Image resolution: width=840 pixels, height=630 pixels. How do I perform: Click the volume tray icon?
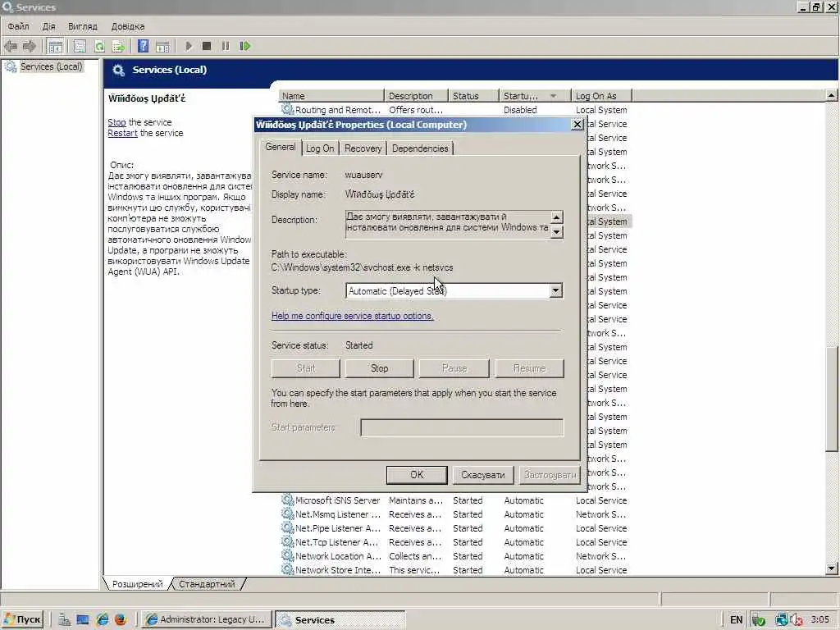point(797,620)
